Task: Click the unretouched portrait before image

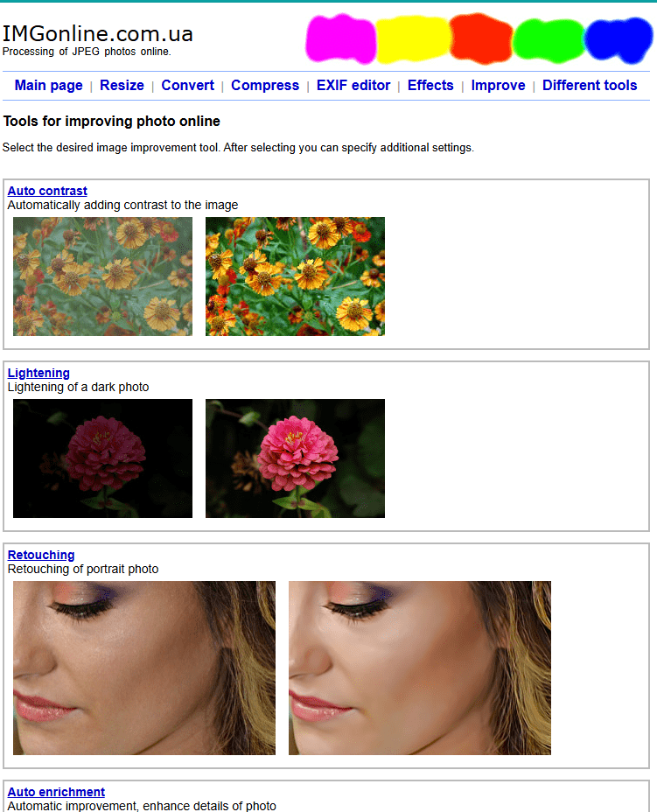Action: click(x=144, y=668)
